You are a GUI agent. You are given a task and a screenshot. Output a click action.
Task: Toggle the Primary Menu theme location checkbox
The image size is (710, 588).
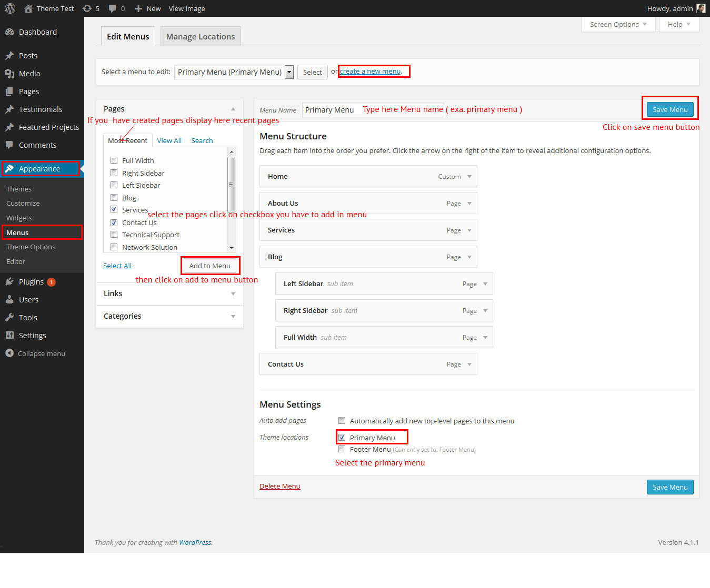[342, 438]
